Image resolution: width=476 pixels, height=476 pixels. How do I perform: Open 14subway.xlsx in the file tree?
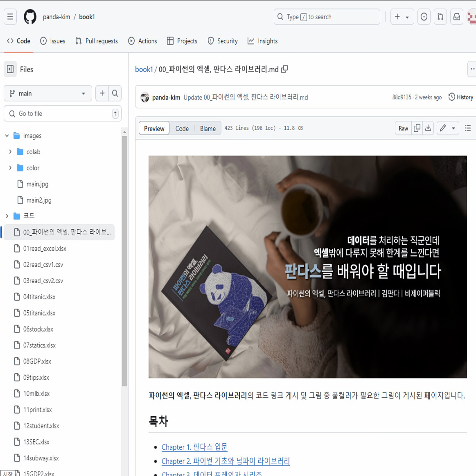pyautogui.click(x=41, y=458)
